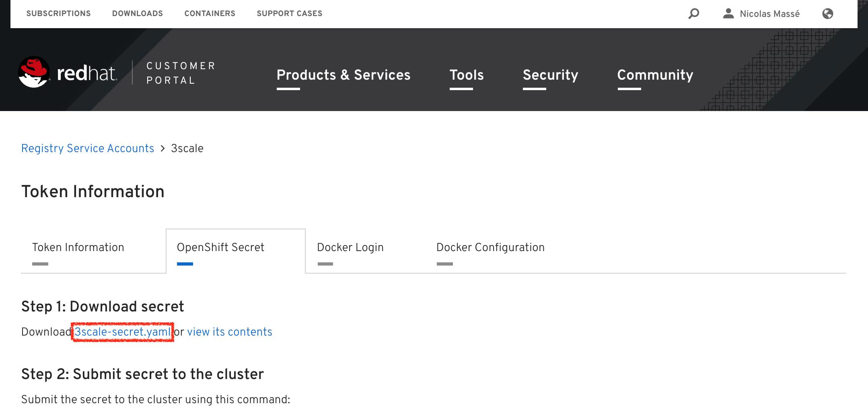Download the 3scale-secret.yaml file
The image size is (868, 408).
click(122, 332)
